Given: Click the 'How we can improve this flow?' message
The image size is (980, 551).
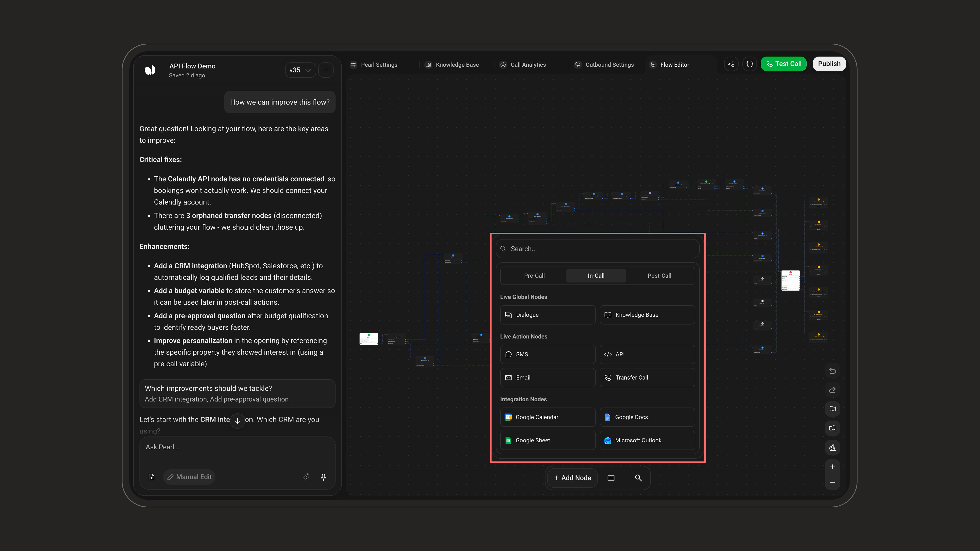Looking at the screenshot, I should click(x=280, y=102).
